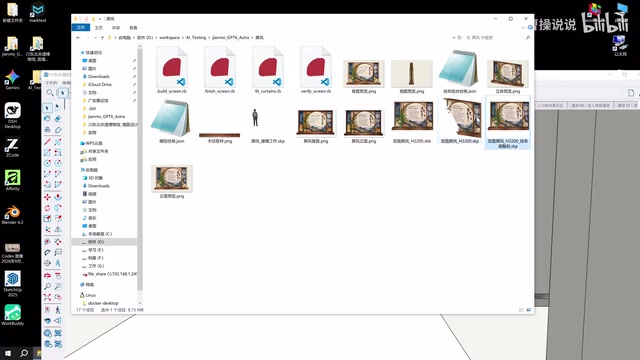Activate the Orbit tool in SketchUp

47,275
